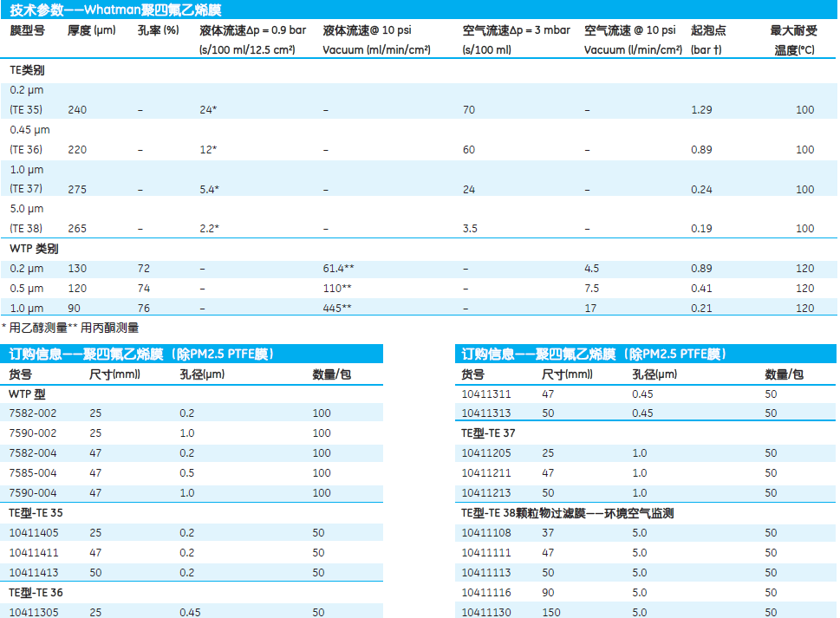The height and width of the screenshot is (618, 840).
Task: Click catalog number "7590-002"
Action: [33, 433]
